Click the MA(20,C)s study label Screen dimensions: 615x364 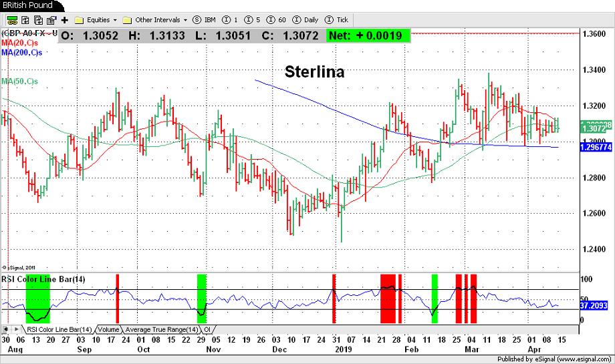pos(19,43)
